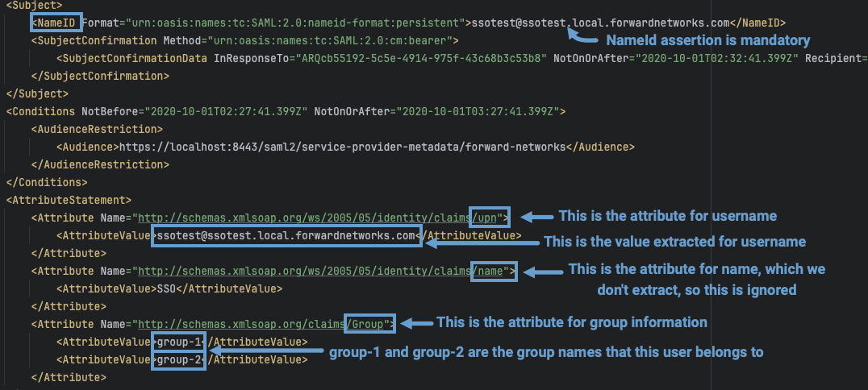Click the "NameId assertion is mandatory" annotation
This screenshot has height=390, width=868.
point(707,39)
